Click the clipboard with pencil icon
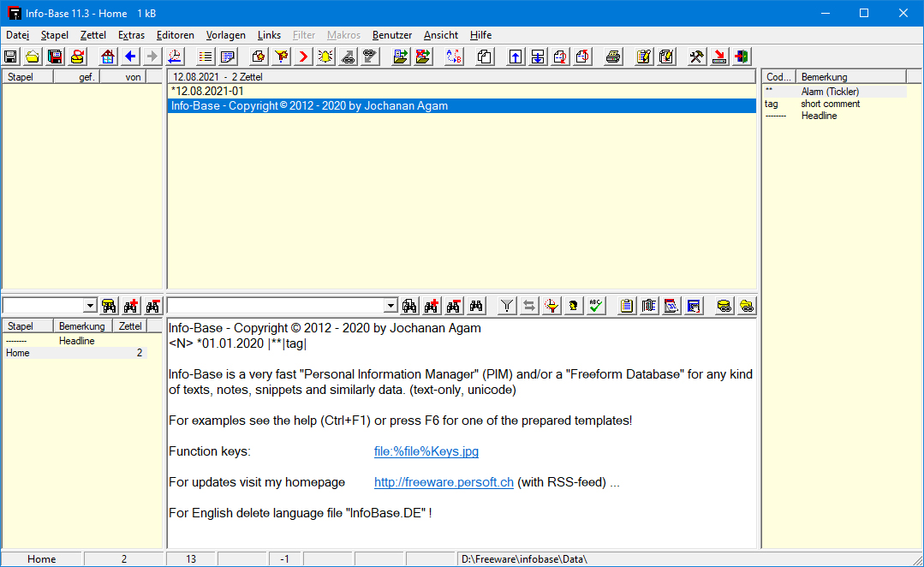Screen dimensions: 924x567 pyautogui.click(x=644, y=57)
